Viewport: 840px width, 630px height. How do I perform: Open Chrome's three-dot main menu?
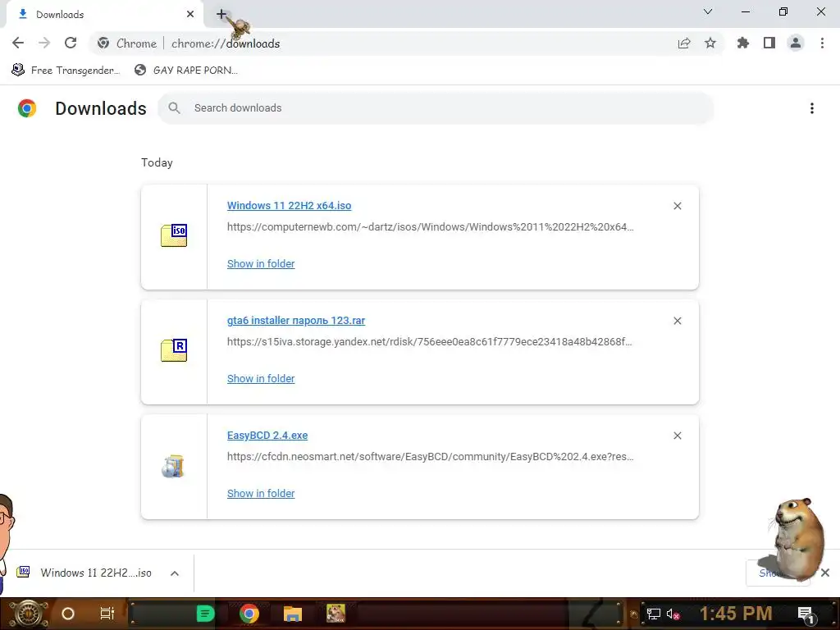pyautogui.click(x=822, y=43)
